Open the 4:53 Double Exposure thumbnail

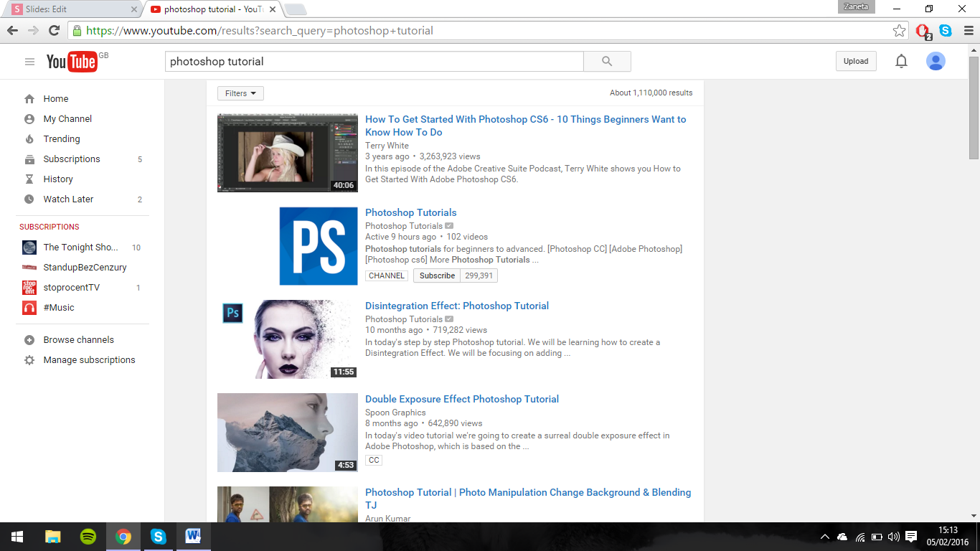pos(288,433)
